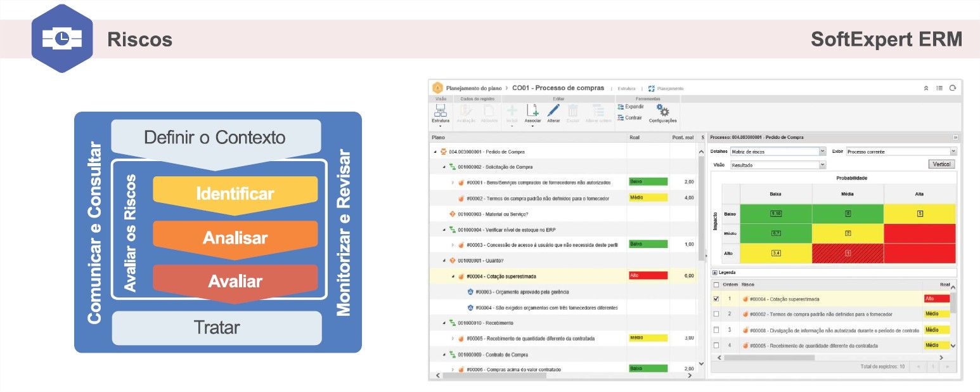Click control icon of São exigidos orçamentos row
This screenshot has height=392, width=980.
470,308
